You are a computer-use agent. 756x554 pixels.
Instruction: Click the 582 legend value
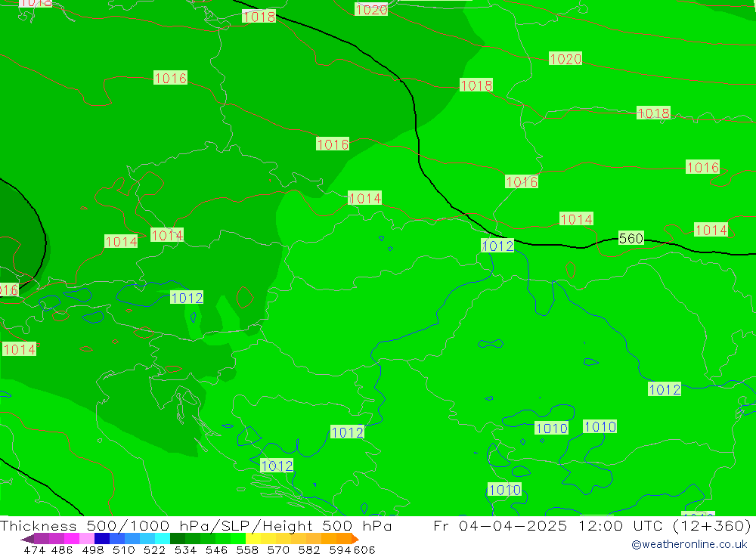(309, 549)
